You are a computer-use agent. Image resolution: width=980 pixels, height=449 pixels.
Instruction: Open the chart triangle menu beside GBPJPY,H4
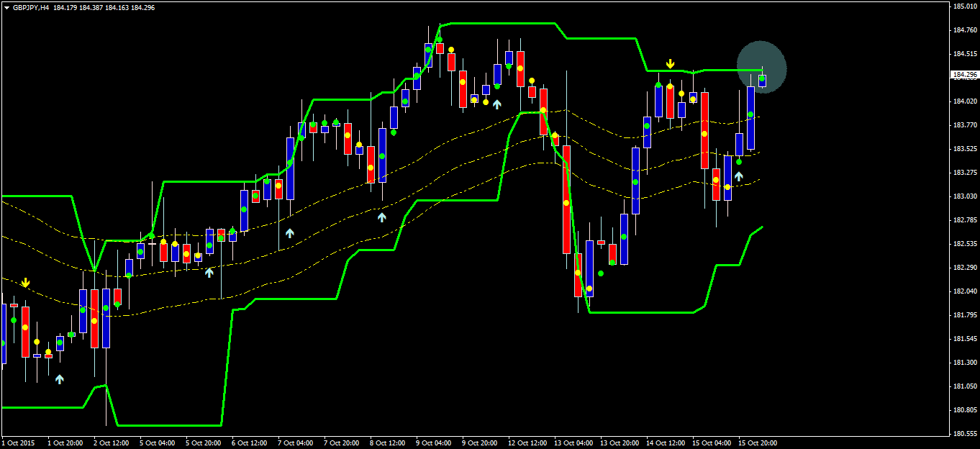click(x=6, y=7)
